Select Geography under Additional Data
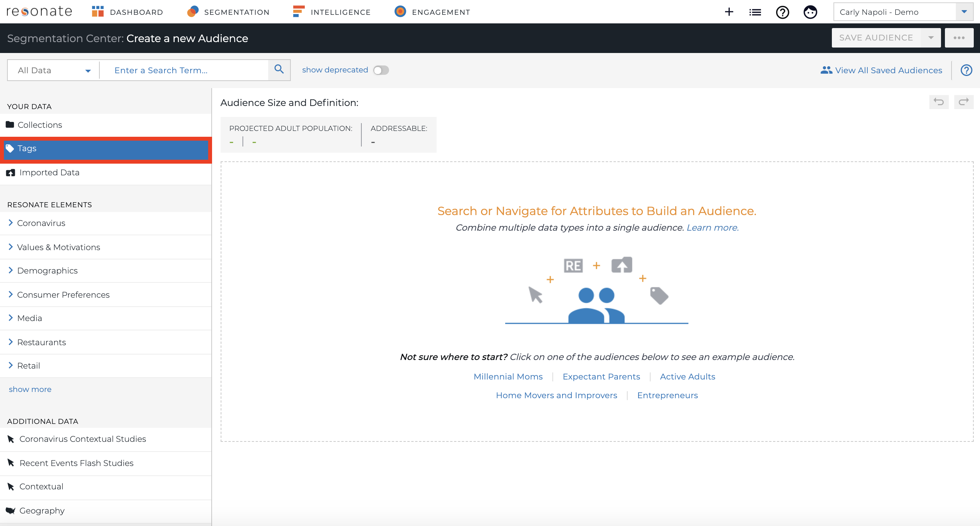This screenshot has height=526, width=980. point(106,510)
